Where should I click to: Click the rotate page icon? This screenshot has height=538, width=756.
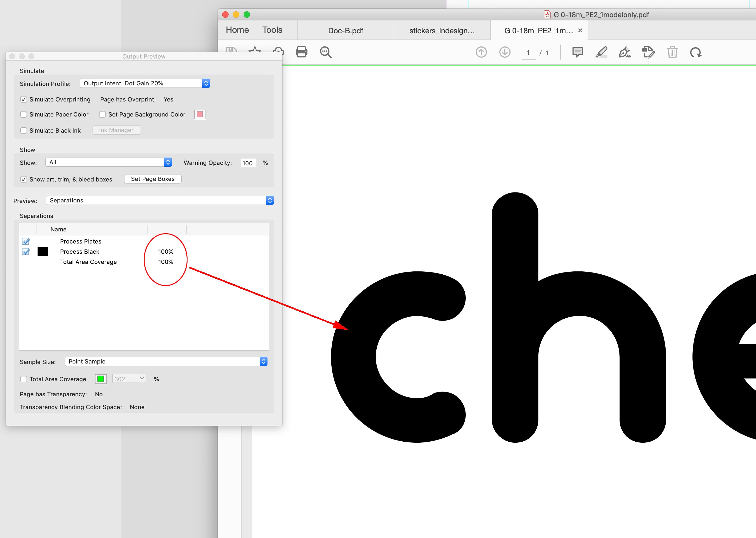(696, 52)
